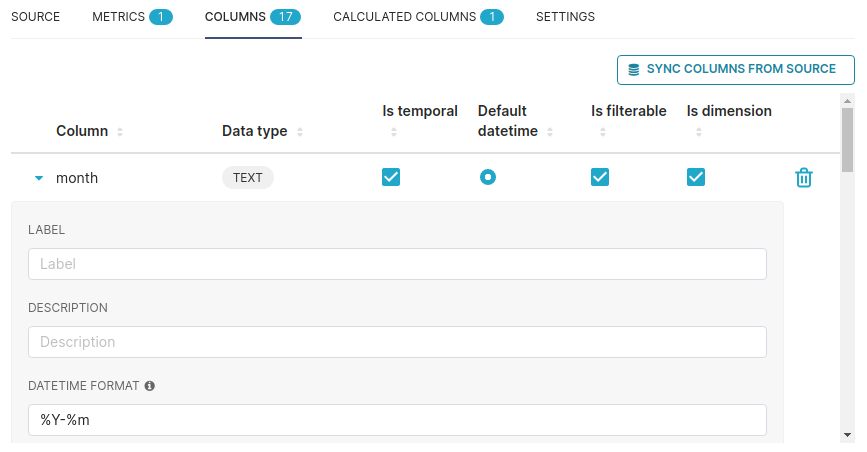Click scrollbar down arrow

click(x=847, y=435)
